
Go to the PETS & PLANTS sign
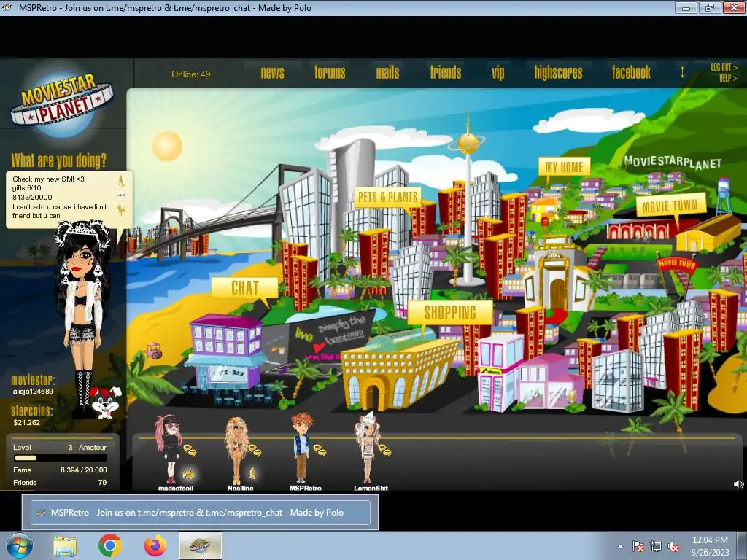(388, 197)
